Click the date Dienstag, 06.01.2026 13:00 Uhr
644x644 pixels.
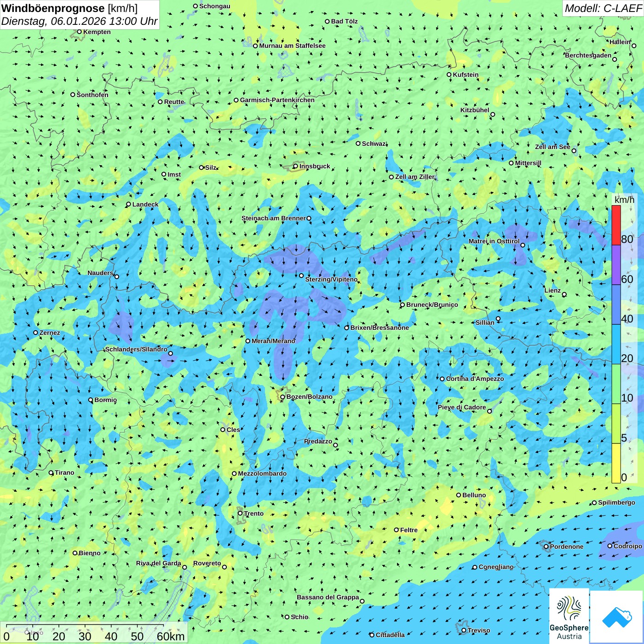coord(80,21)
